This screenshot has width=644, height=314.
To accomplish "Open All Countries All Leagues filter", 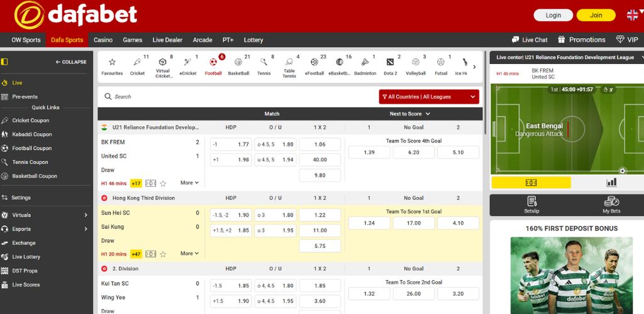I will coord(429,97).
